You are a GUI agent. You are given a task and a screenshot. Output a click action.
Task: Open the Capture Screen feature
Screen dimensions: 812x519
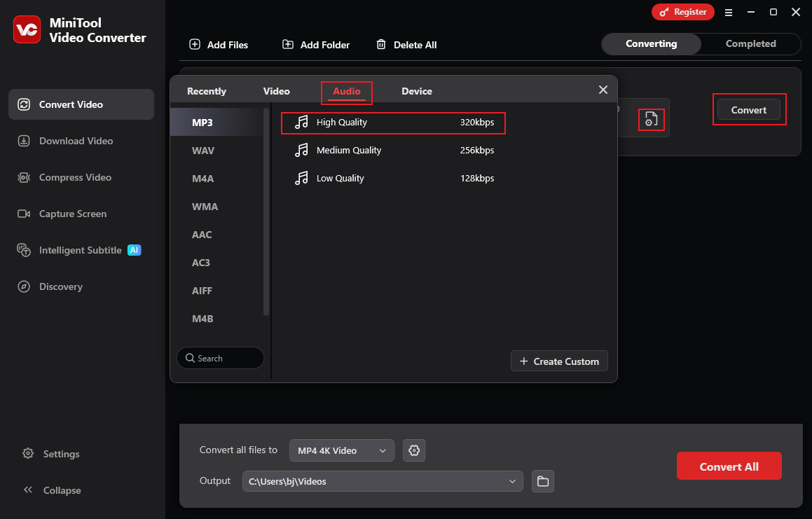coord(73,214)
